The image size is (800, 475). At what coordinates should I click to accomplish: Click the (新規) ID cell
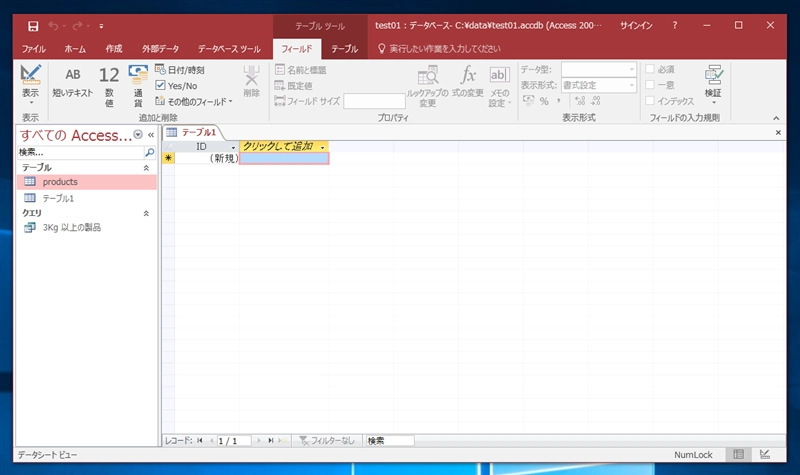coord(207,158)
